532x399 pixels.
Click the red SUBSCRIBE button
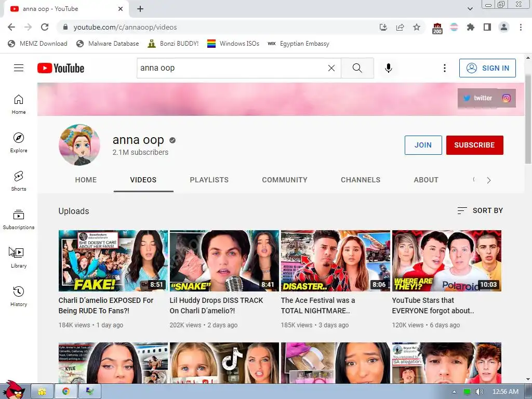pyautogui.click(x=474, y=145)
